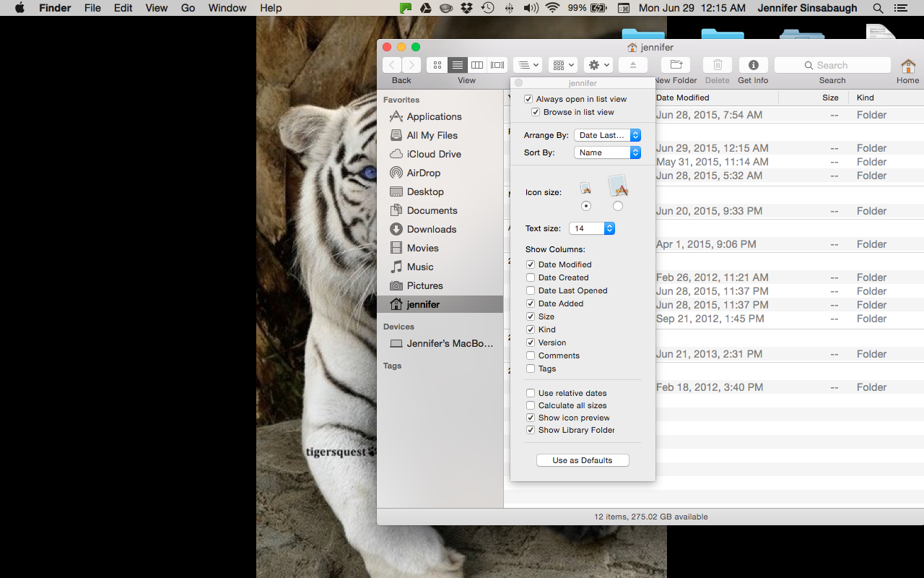The image size is (924, 578).
Task: Open the Help menu
Action: (x=271, y=8)
